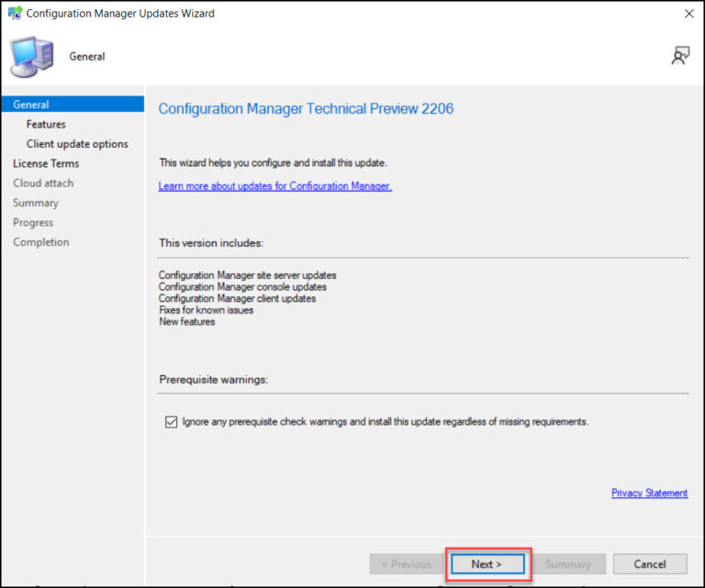Click 'Configuration Manager Technical Preview 2206' heading
The width and height of the screenshot is (705, 588).
point(306,109)
